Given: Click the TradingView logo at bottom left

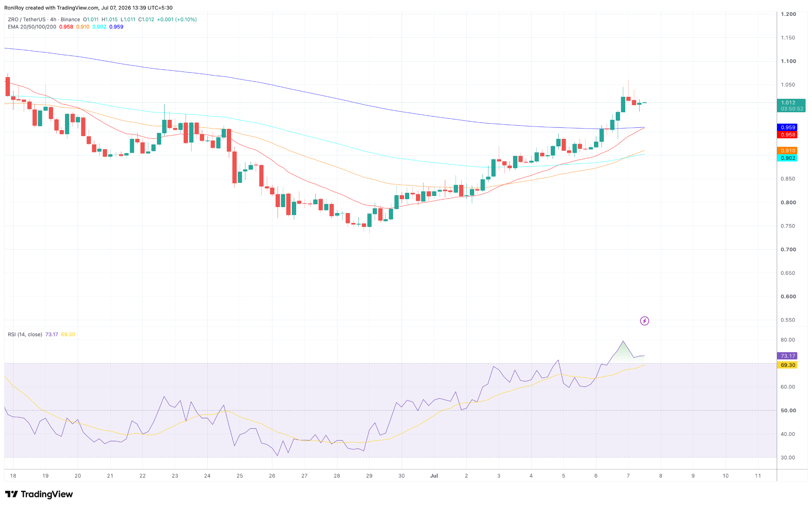Looking at the screenshot, I should click(39, 494).
